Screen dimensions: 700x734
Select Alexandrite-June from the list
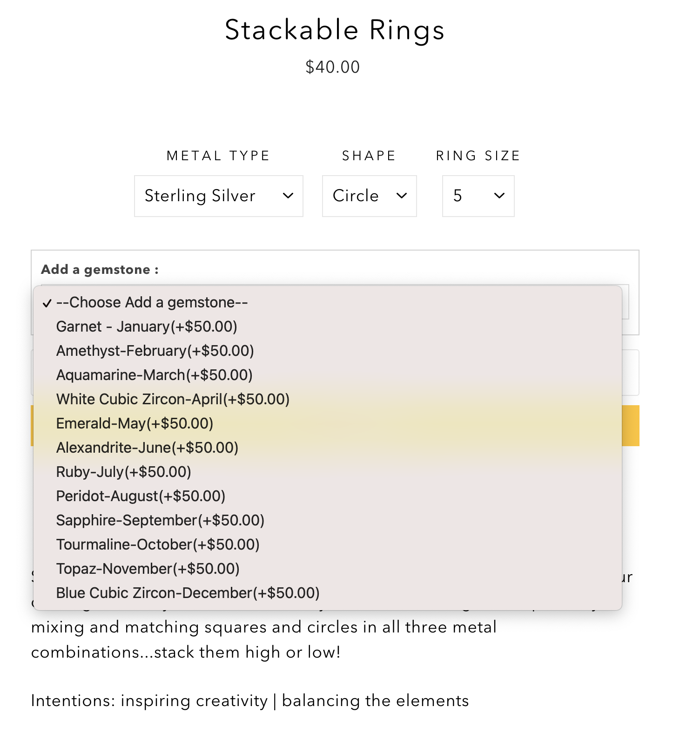147,448
